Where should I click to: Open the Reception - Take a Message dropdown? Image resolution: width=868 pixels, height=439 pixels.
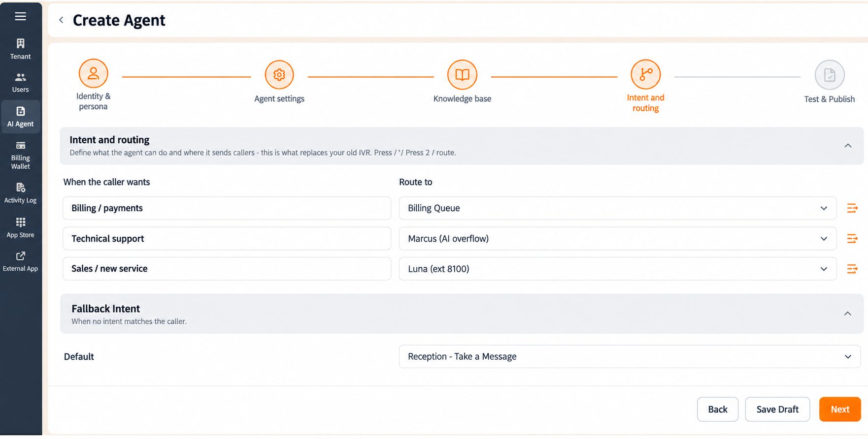(630, 356)
